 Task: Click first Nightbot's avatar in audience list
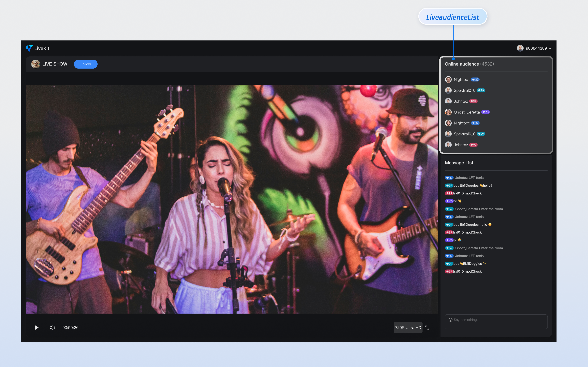(x=448, y=79)
